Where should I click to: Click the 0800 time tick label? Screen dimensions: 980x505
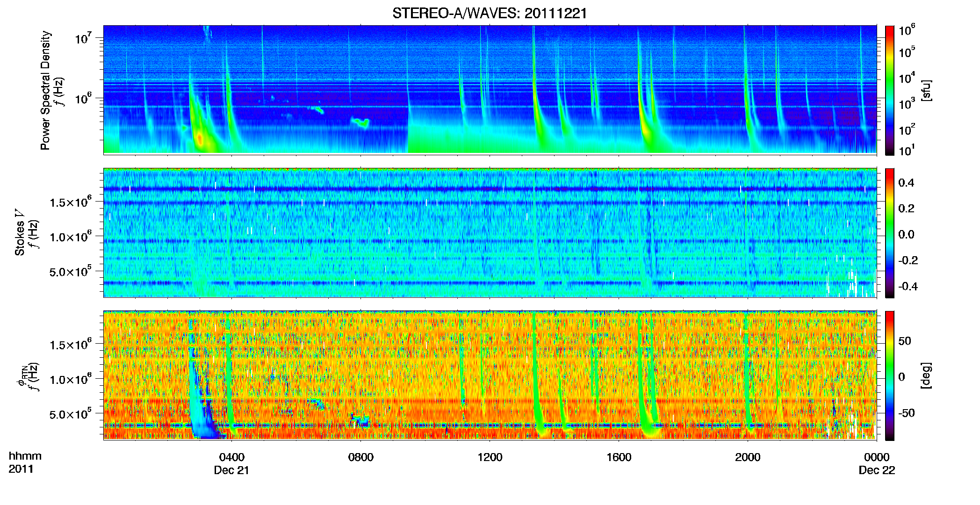click(360, 457)
